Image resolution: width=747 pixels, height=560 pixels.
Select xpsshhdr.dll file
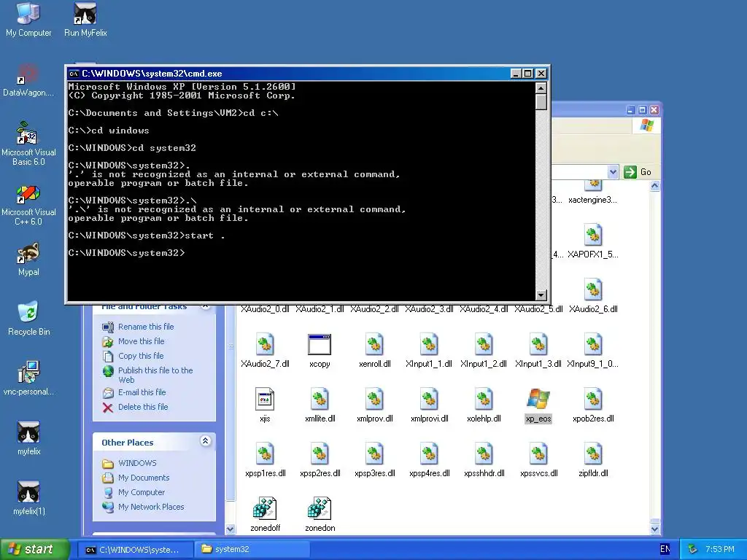[x=484, y=461]
